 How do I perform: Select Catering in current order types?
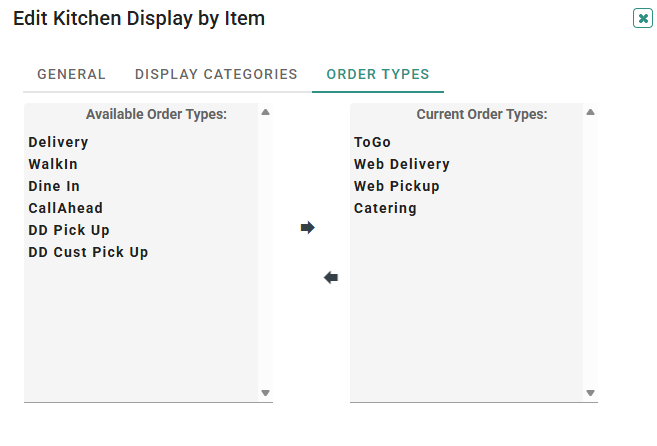click(x=385, y=208)
